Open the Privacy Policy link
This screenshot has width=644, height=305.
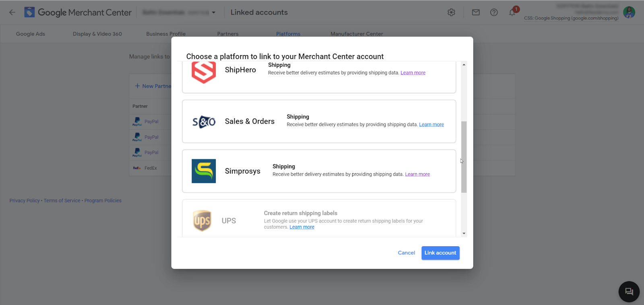pos(25,201)
